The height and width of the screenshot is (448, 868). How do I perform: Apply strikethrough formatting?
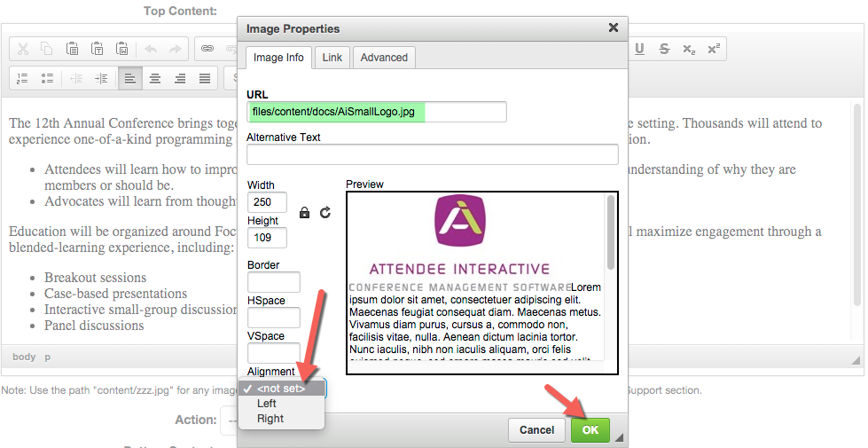pos(664,50)
